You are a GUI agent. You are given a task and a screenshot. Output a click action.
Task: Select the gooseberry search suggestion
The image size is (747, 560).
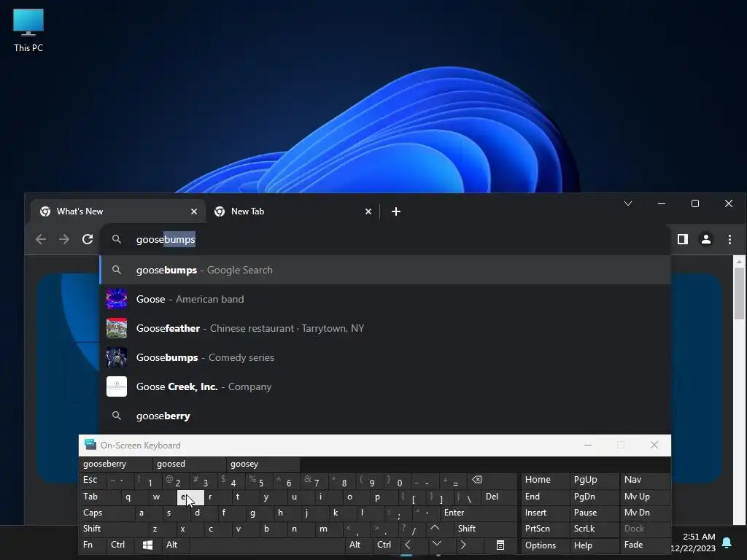385,416
